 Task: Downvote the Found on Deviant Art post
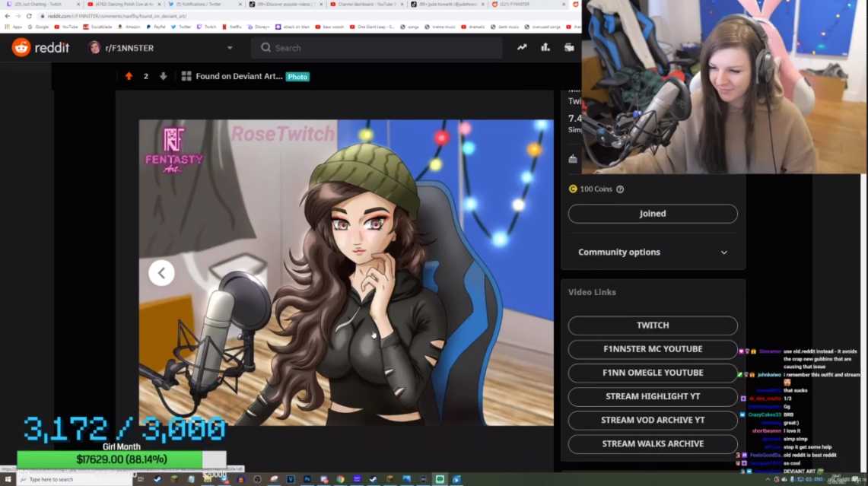tap(164, 76)
